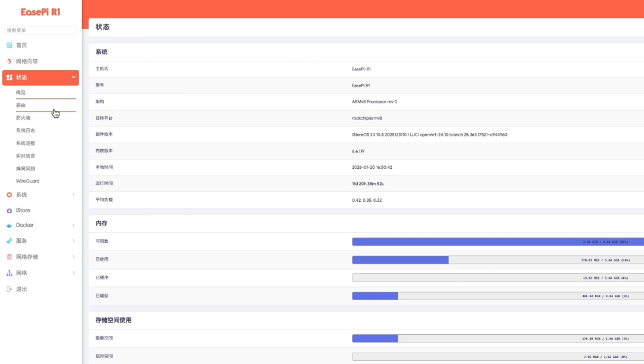
Task: Click the 网络向导 network wizard icon
Action: tap(9, 61)
